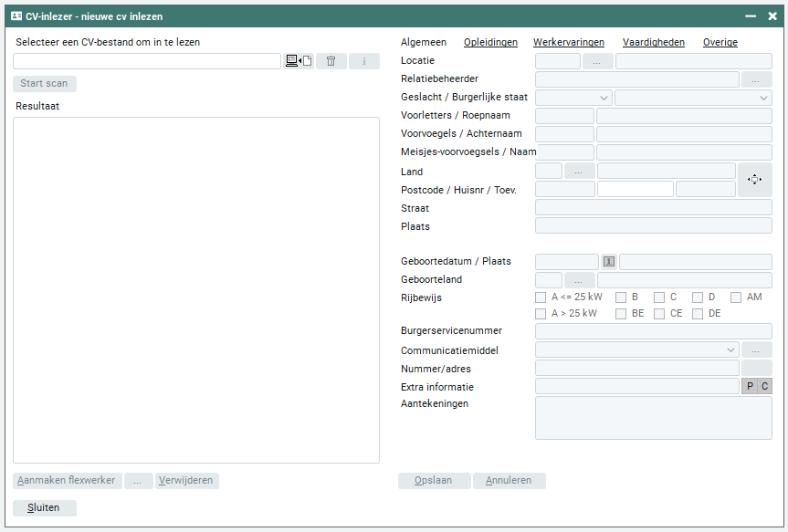The height and width of the screenshot is (532, 788).
Task: Click into the Burgerservicenummer field
Action: click(x=653, y=331)
